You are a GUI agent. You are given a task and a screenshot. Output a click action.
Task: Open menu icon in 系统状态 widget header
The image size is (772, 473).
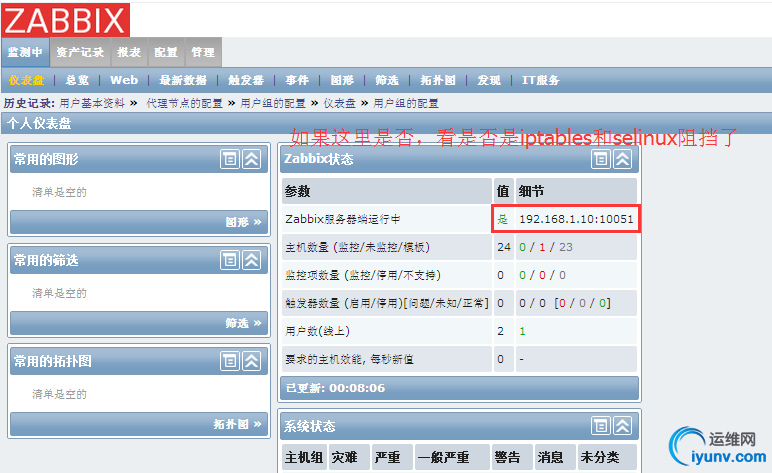601,426
